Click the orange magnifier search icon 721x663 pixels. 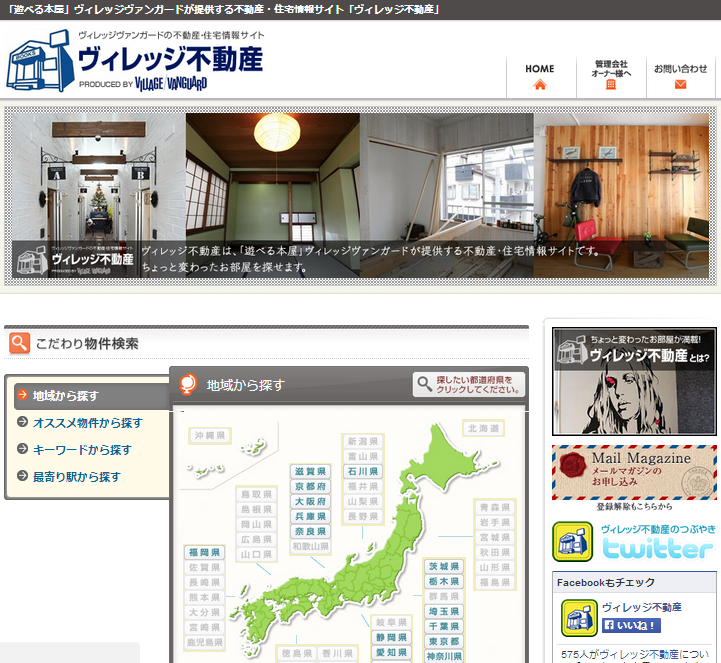coord(19,343)
